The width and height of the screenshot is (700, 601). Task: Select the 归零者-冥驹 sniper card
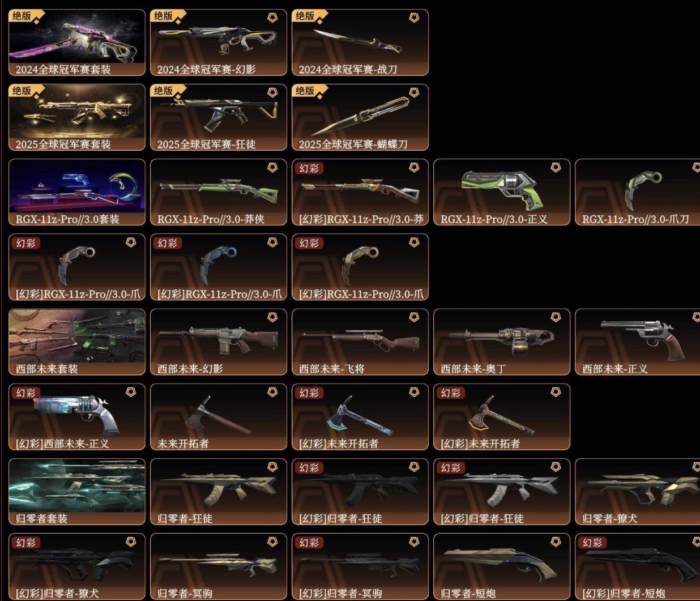click(x=219, y=566)
